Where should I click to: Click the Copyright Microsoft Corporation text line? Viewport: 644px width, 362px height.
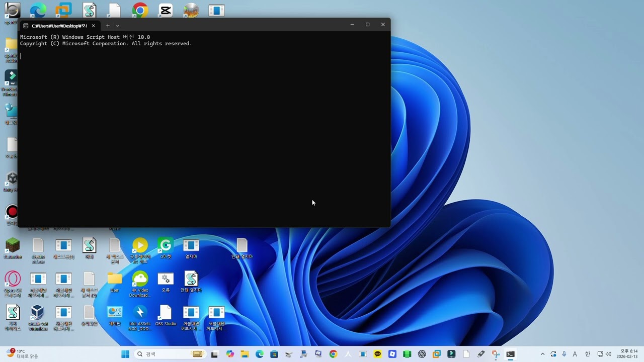[106, 44]
